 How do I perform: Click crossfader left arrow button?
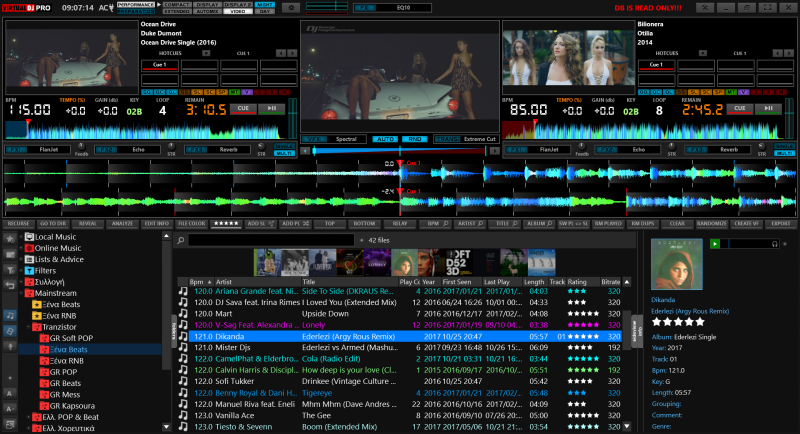pyautogui.click(x=305, y=150)
